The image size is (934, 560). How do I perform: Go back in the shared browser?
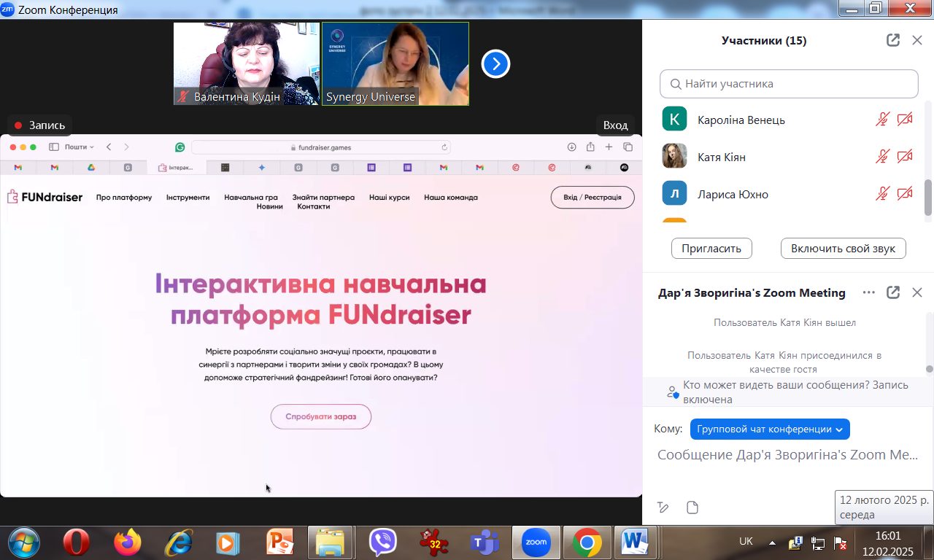(109, 147)
